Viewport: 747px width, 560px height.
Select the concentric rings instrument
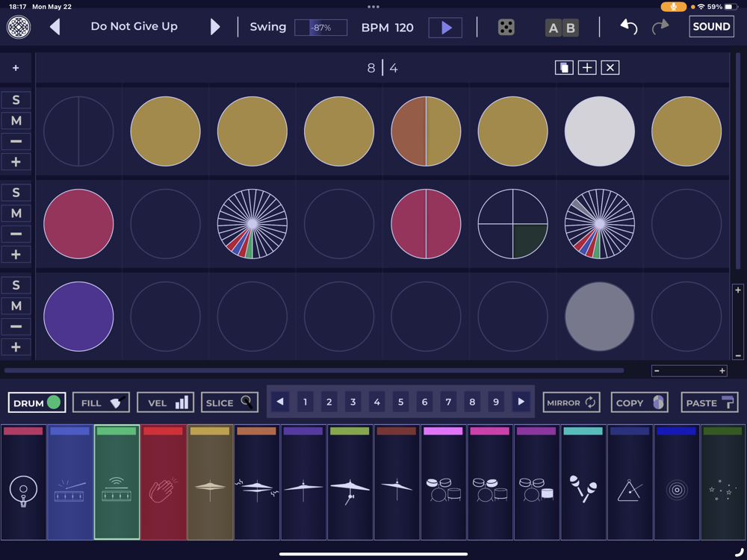click(677, 482)
